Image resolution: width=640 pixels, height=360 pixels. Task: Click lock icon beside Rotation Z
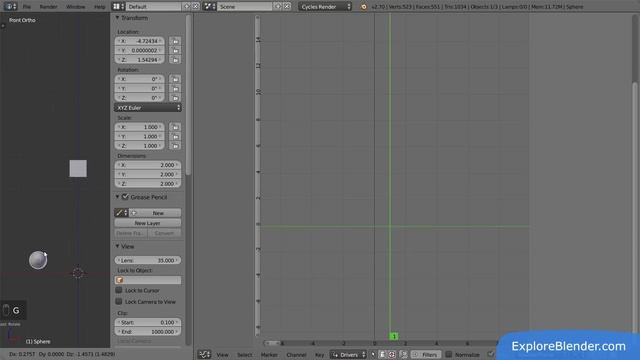[x=175, y=98]
